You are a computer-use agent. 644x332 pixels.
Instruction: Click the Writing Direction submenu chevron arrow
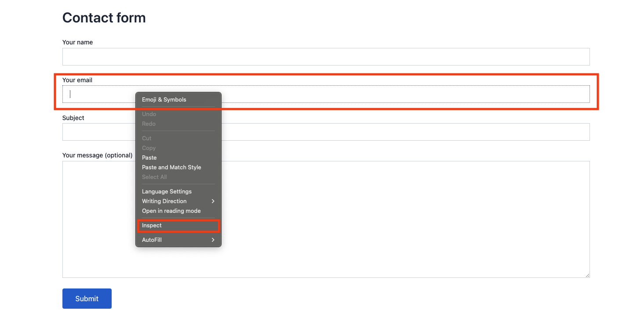[x=213, y=201]
